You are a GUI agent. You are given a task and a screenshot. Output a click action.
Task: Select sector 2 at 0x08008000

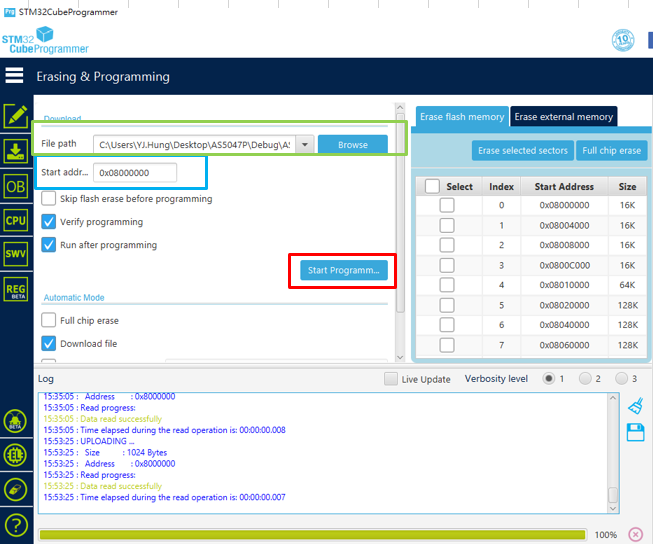tap(447, 245)
